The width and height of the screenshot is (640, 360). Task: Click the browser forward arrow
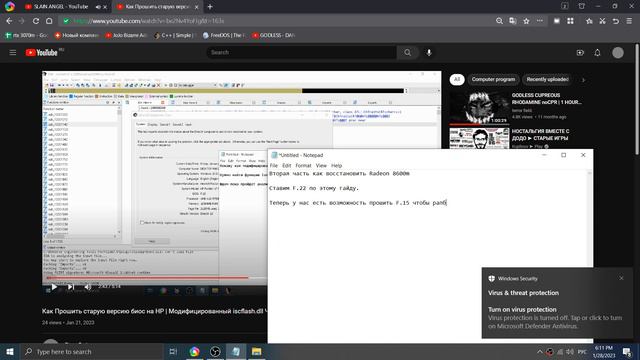point(22,21)
